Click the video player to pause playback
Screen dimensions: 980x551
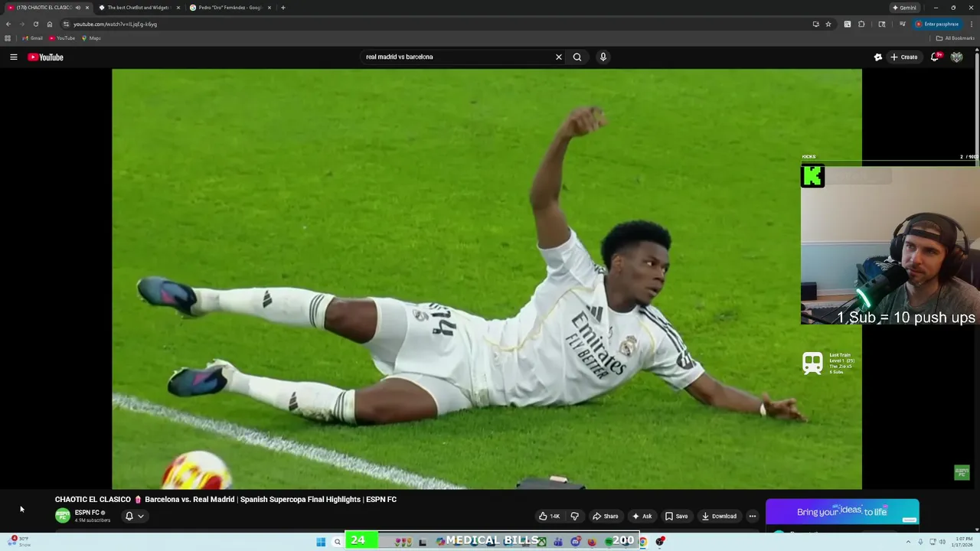coord(487,279)
